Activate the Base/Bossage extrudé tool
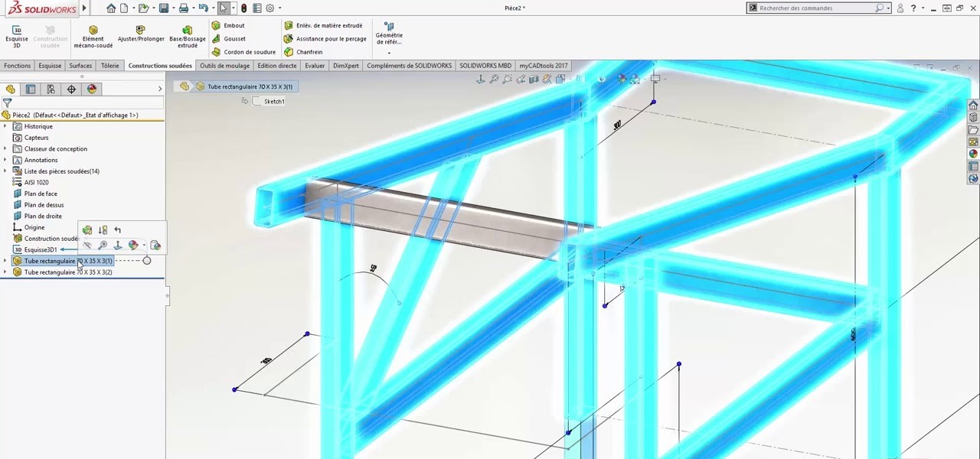 [188, 34]
